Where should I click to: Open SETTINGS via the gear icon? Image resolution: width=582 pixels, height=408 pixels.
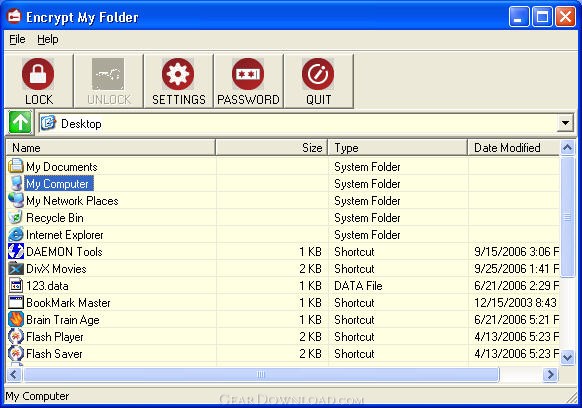click(178, 74)
